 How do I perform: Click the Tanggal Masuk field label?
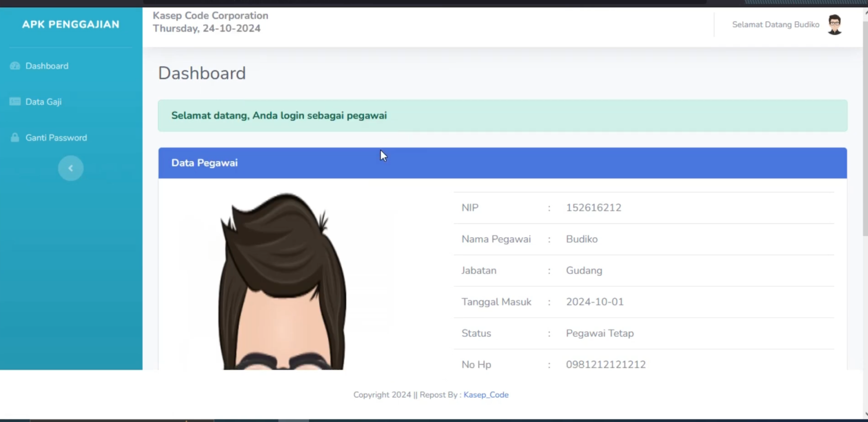[x=496, y=302]
